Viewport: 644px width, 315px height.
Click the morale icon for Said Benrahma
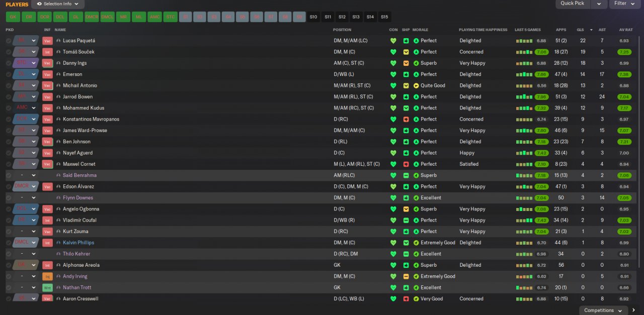tap(416, 175)
